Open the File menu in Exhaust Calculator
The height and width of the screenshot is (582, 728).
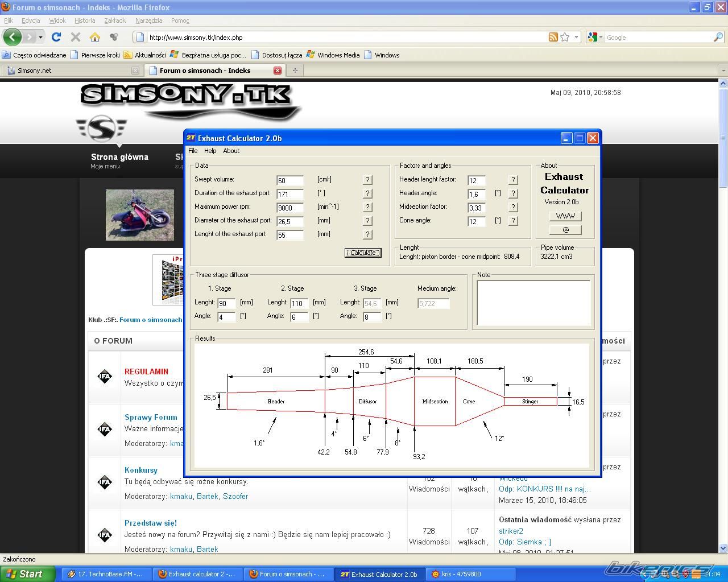tap(193, 151)
